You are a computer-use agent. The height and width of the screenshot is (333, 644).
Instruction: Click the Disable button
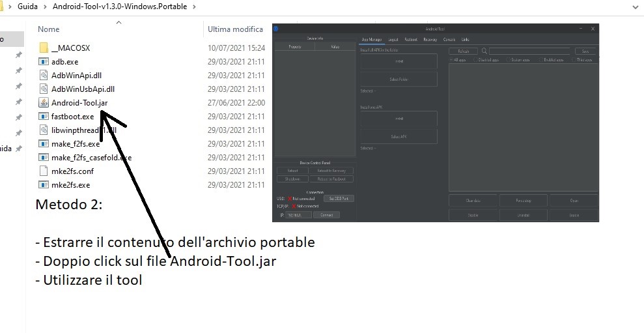[473, 215]
